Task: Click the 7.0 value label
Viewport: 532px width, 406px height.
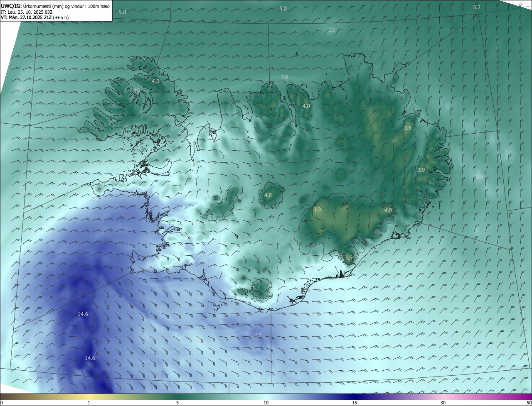Action: click(284, 77)
